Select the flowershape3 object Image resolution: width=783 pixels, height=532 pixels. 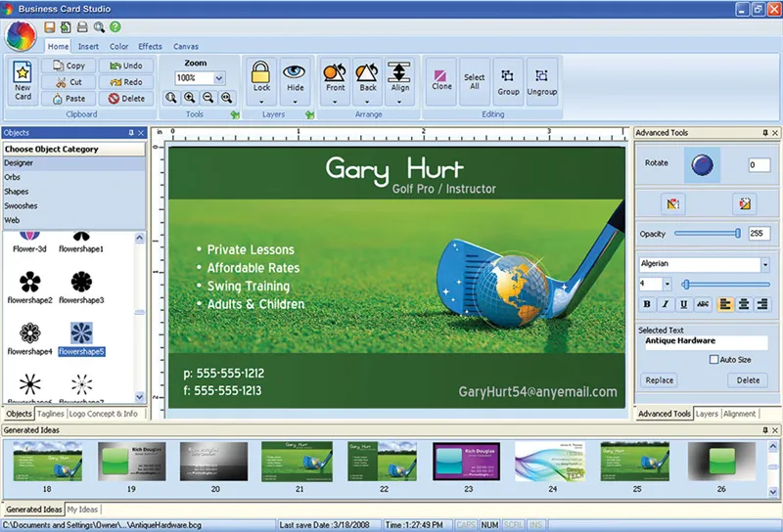pyautogui.click(x=81, y=287)
